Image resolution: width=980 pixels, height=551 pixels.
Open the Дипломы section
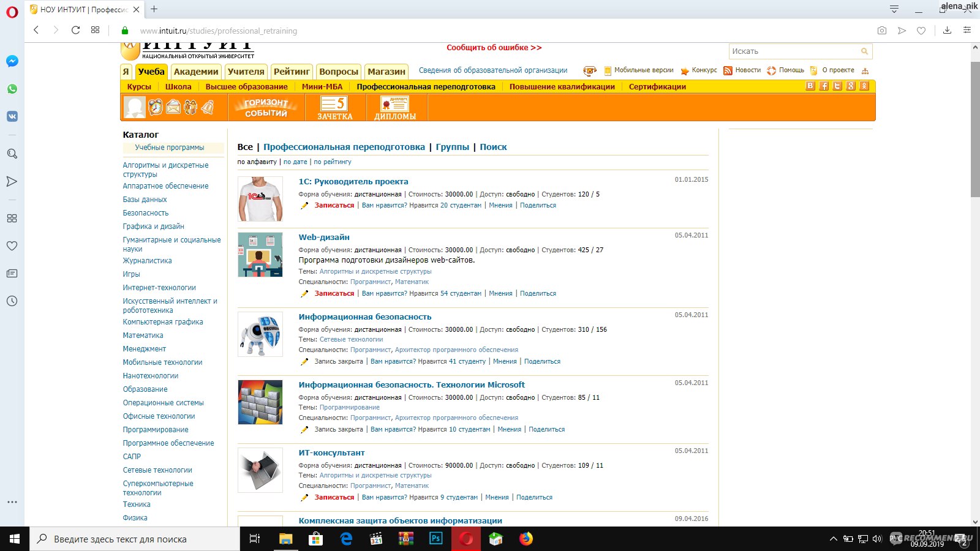395,108
